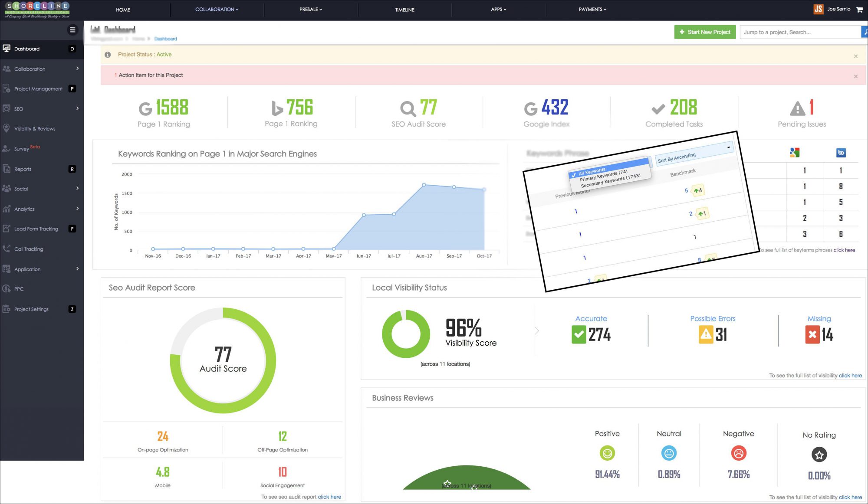Open the Payments top menu dropdown
The height and width of the screenshot is (504, 868).
[592, 10]
